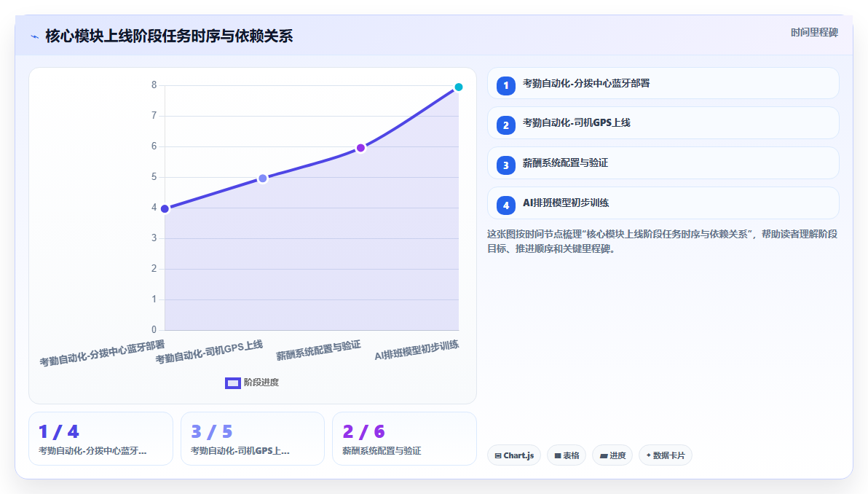
Task: Select the cyan chart data point at value 8
Action: [458, 87]
